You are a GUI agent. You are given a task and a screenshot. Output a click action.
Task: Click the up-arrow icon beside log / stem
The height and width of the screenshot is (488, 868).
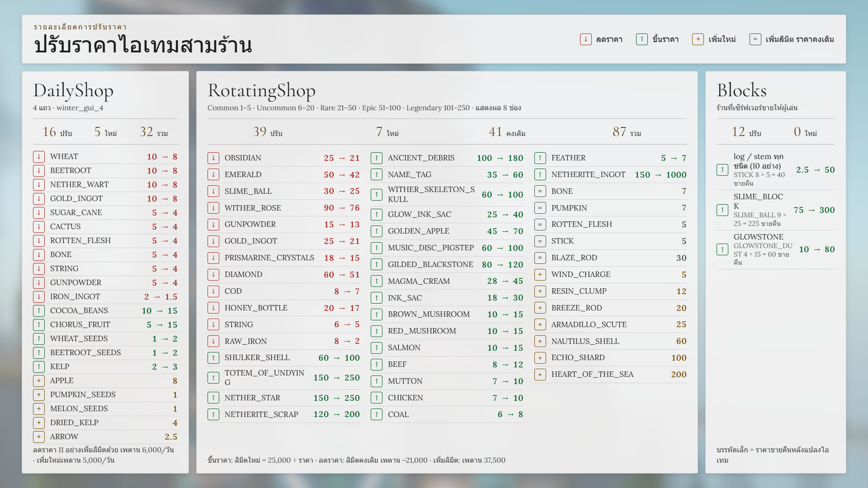coord(722,170)
